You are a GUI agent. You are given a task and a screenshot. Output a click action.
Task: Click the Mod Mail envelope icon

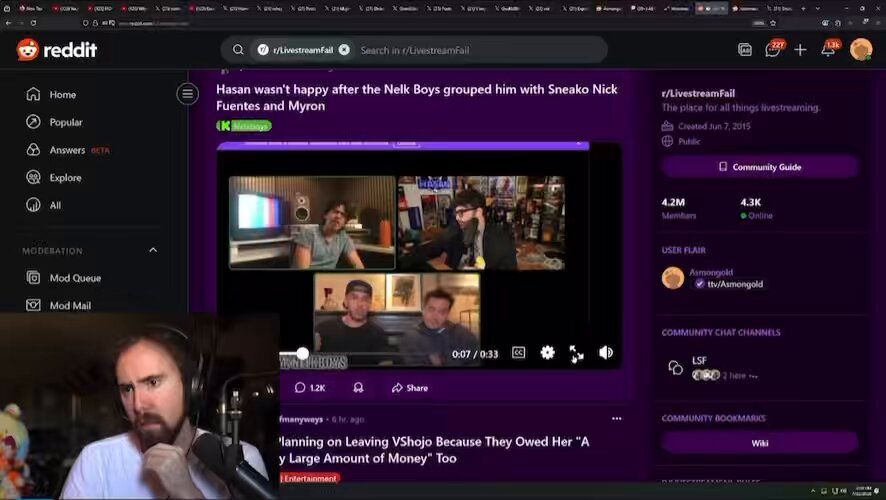click(x=33, y=305)
